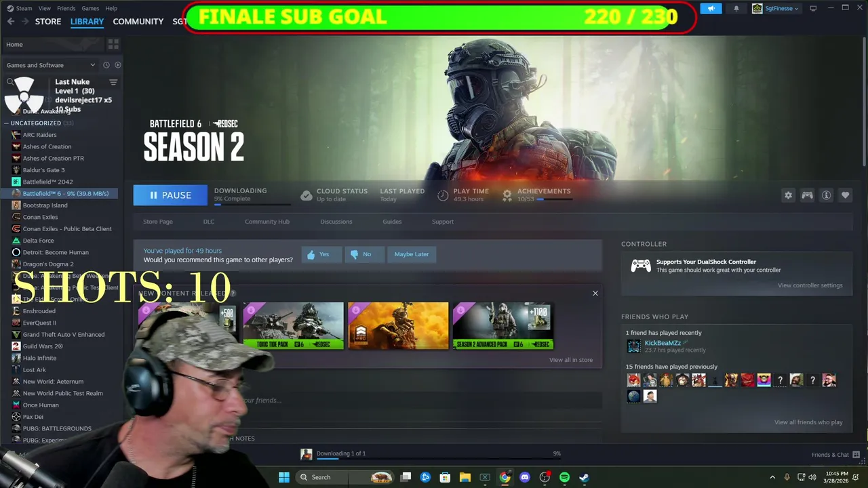The width and height of the screenshot is (868, 488).
Task: Open the notifications bell
Action: tap(736, 8)
